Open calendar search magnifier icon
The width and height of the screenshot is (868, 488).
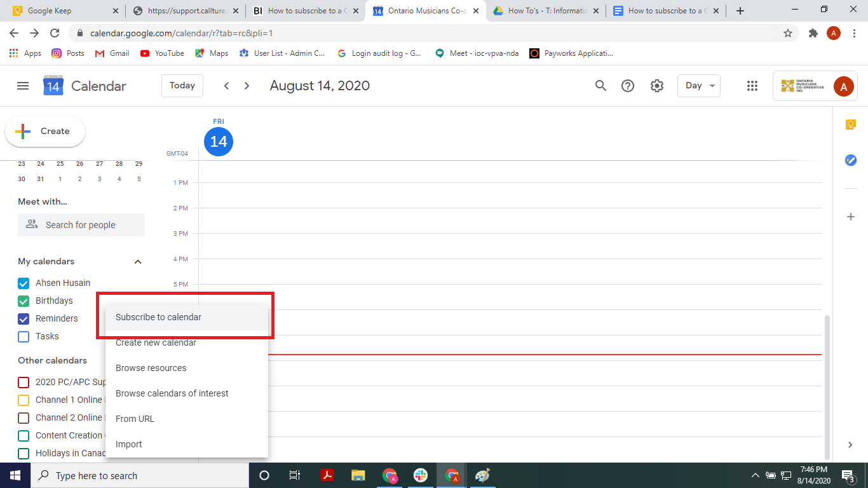point(600,86)
